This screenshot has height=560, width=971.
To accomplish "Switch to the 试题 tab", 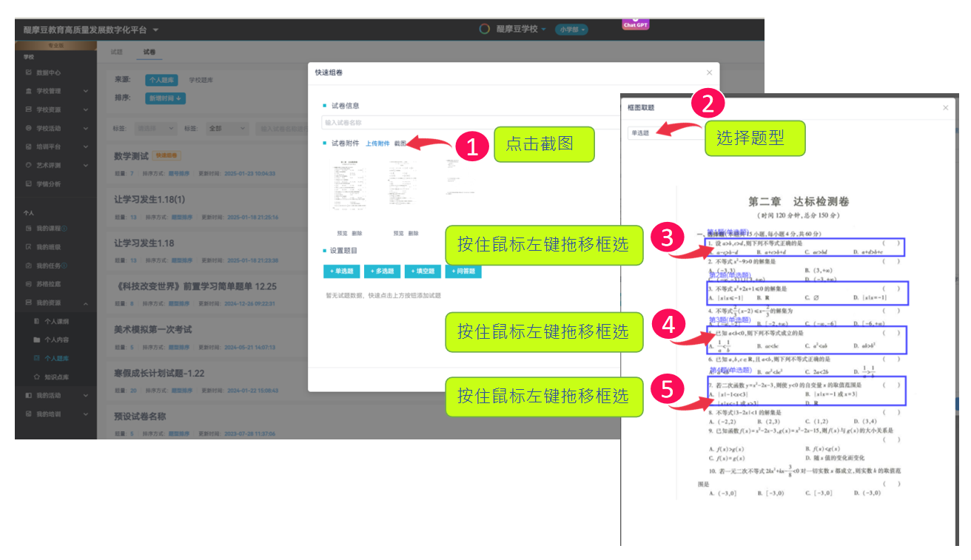I will 116,53.
